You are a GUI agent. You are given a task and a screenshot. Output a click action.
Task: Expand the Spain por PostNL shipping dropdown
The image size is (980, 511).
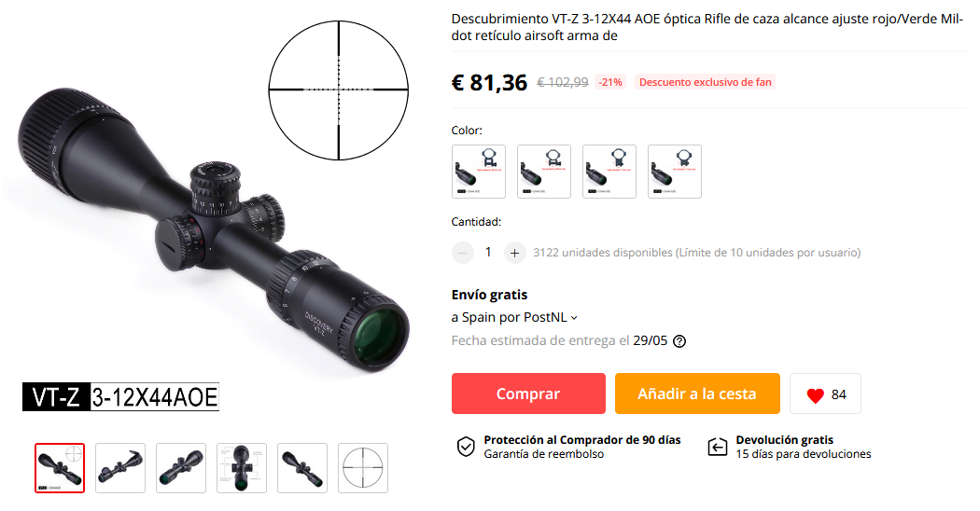point(514,317)
